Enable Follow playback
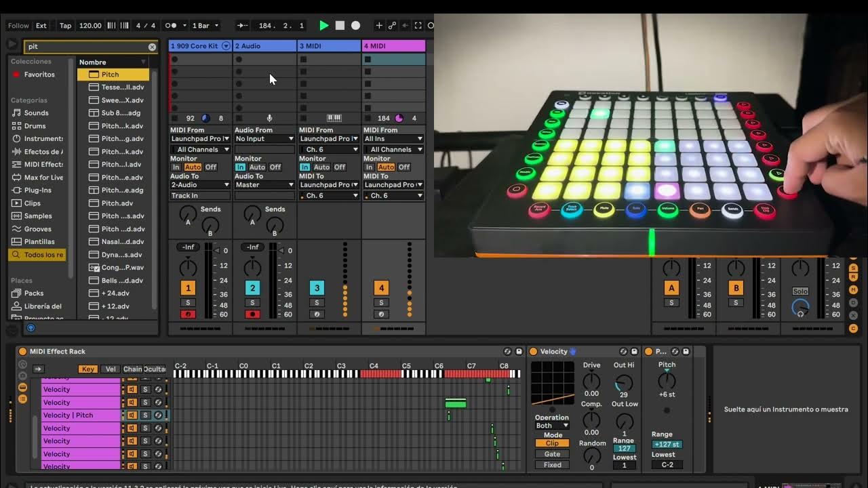 coord(18,26)
